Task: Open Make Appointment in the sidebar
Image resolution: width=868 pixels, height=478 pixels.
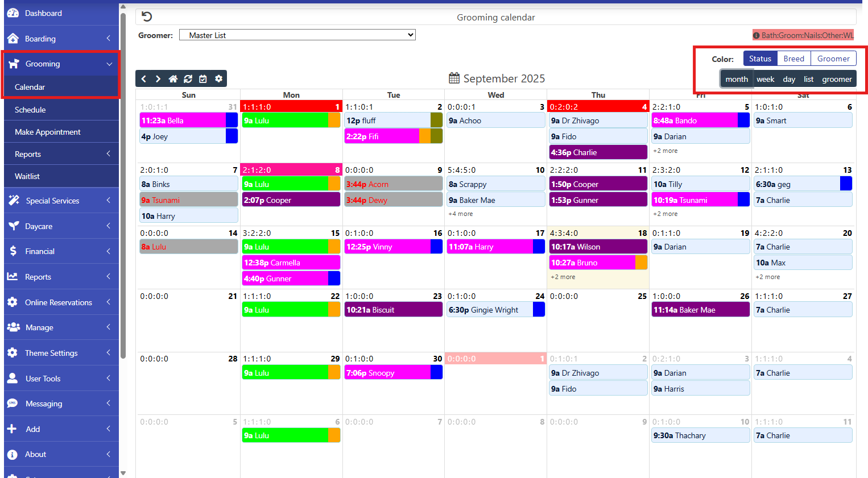Action: 48,132
